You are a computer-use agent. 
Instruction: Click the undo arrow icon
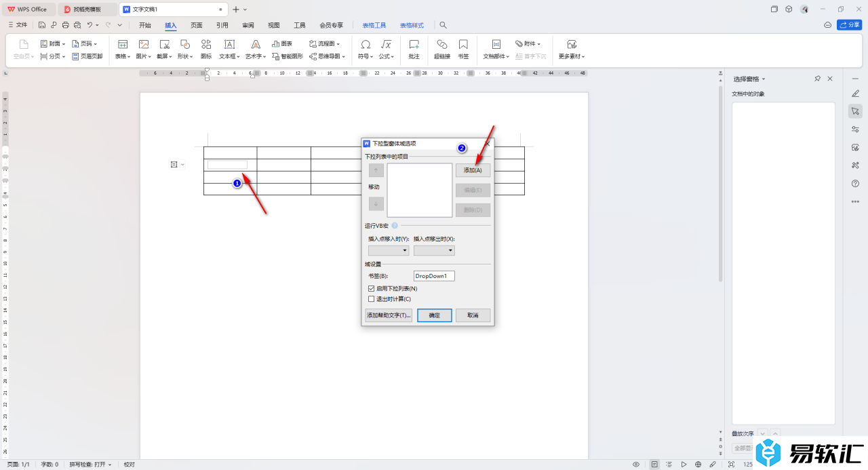tap(90, 25)
